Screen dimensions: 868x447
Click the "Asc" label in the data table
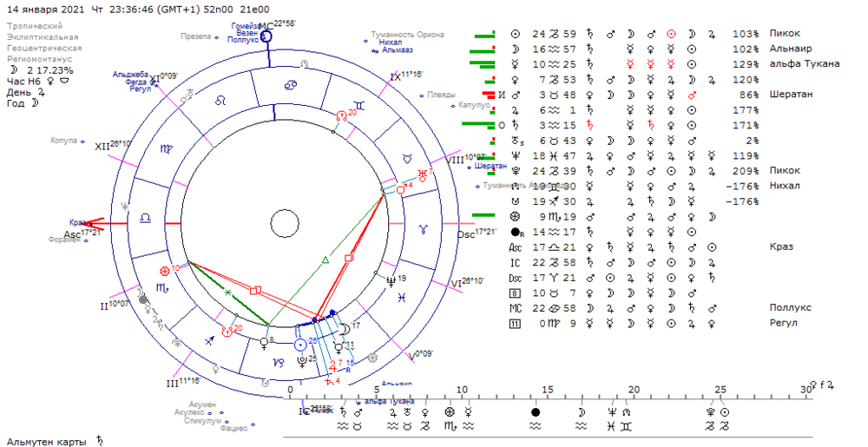[x=515, y=247]
